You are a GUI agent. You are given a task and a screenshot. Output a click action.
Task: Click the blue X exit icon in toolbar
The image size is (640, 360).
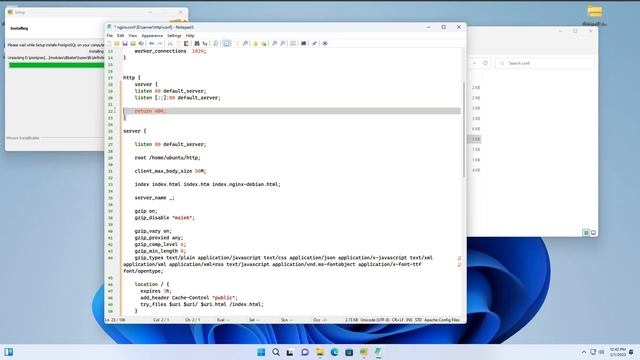point(325,43)
